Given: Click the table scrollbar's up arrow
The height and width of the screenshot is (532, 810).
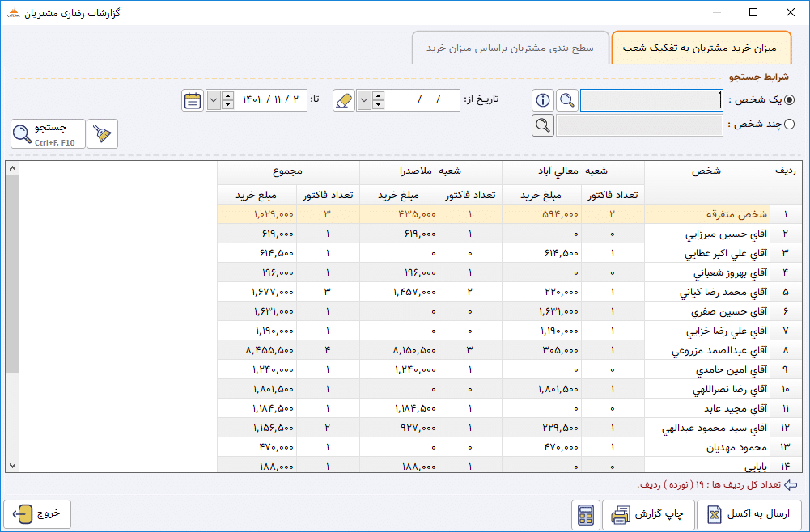Looking at the screenshot, I should tap(12, 168).
